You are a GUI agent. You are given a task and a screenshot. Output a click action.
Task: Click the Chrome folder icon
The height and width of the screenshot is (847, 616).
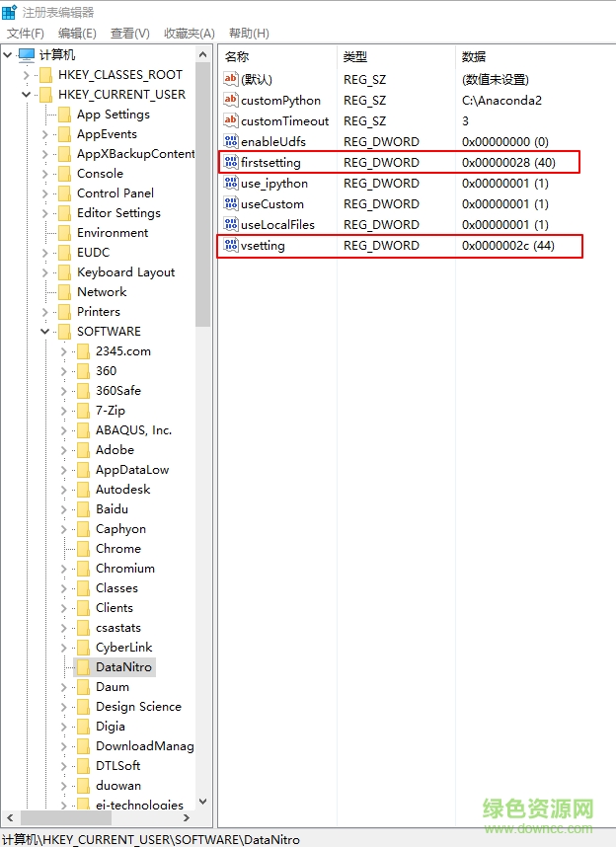83,549
